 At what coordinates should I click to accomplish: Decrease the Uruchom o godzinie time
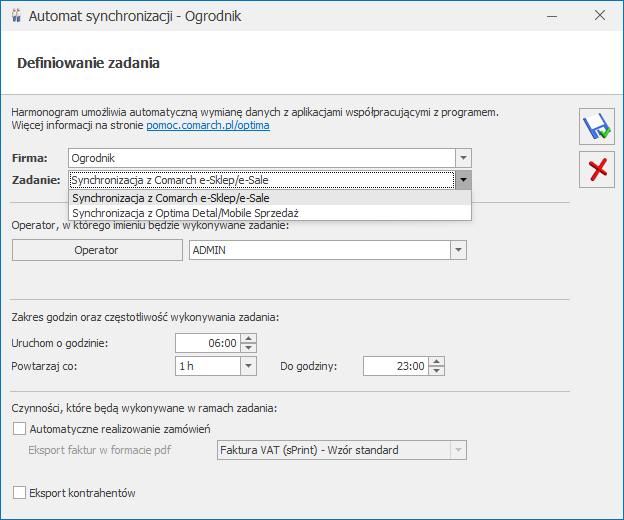[x=248, y=347]
